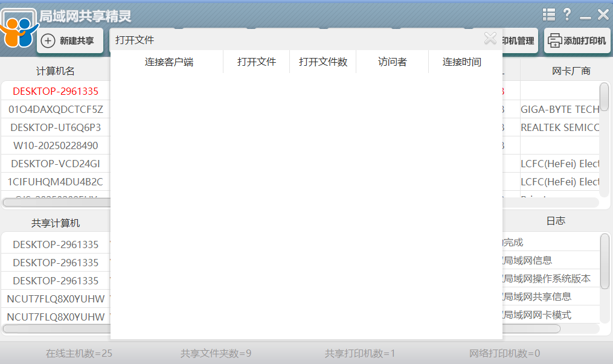Select NCUT7FLQ8X0YUHW in 共享计算机 list
Image resolution: width=613 pixels, height=364 pixels.
(x=54, y=298)
